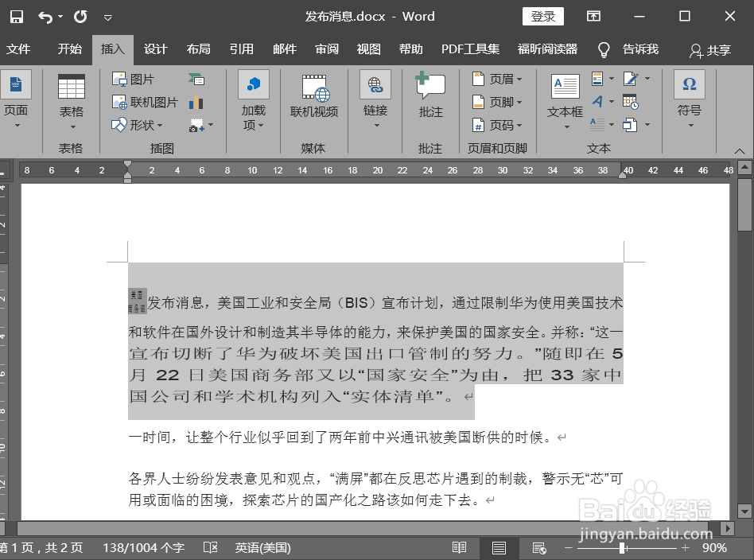
Task: Open the Signature Line icon
Action: pyautogui.click(x=631, y=79)
